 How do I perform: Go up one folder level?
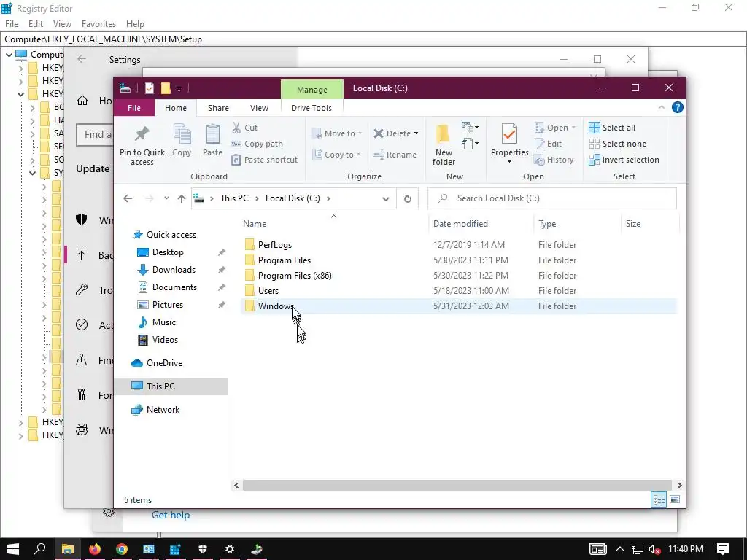pos(182,198)
